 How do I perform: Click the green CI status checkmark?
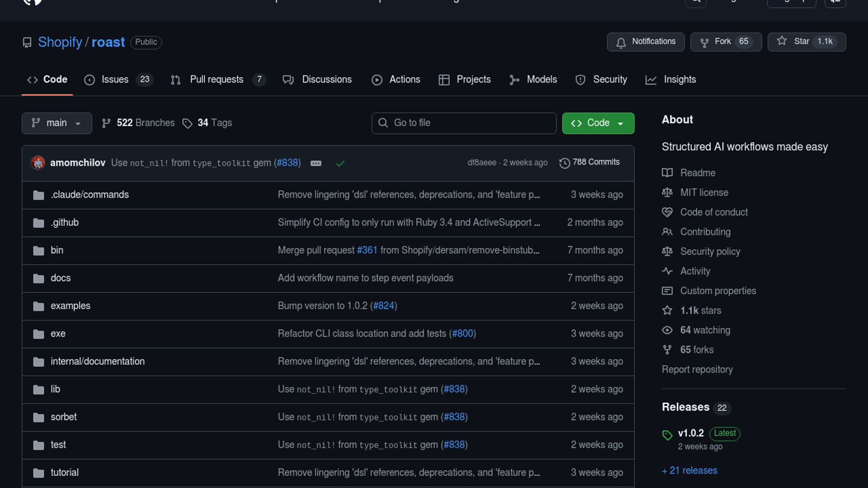tap(340, 163)
